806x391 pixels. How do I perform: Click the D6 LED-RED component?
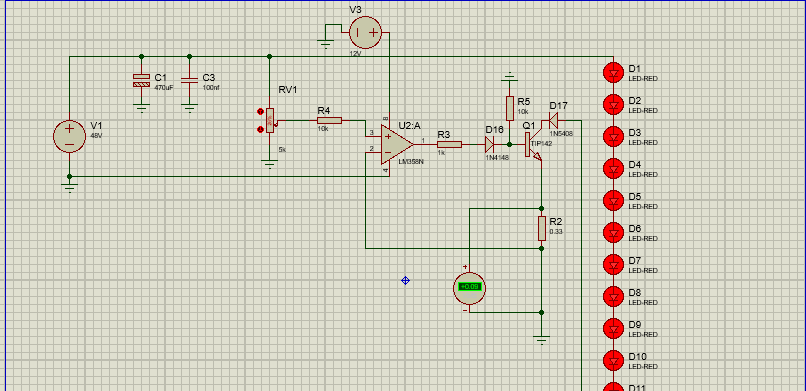613,232
